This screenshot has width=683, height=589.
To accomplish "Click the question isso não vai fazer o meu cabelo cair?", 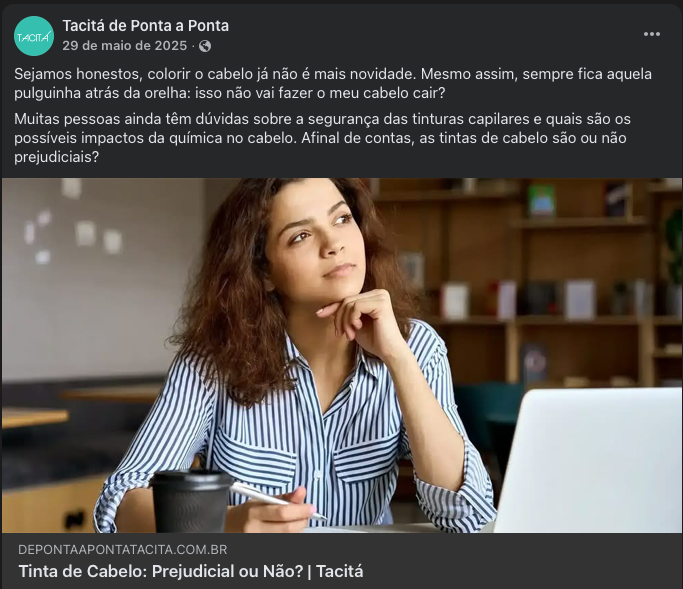I will click(320, 93).
